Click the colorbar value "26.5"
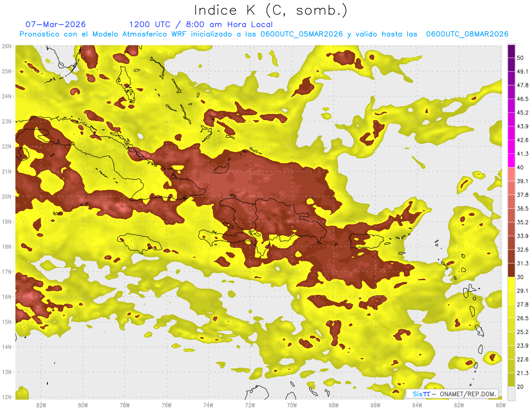Screen dimensions: 532x411 coord(523,318)
